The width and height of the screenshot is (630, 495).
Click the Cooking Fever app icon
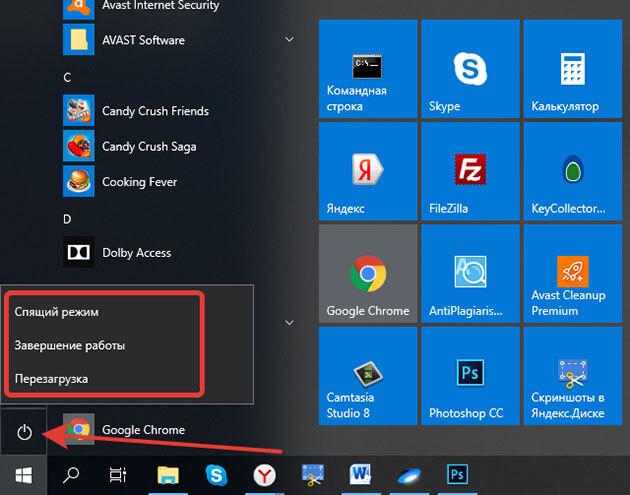click(79, 181)
